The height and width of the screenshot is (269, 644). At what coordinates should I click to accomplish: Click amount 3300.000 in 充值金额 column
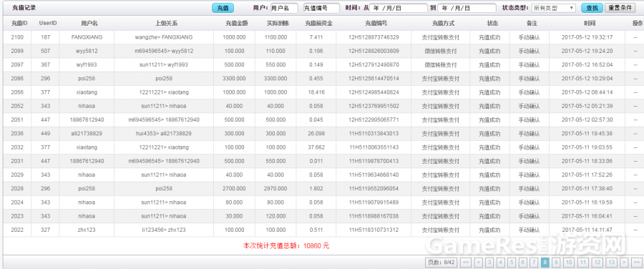coord(234,79)
